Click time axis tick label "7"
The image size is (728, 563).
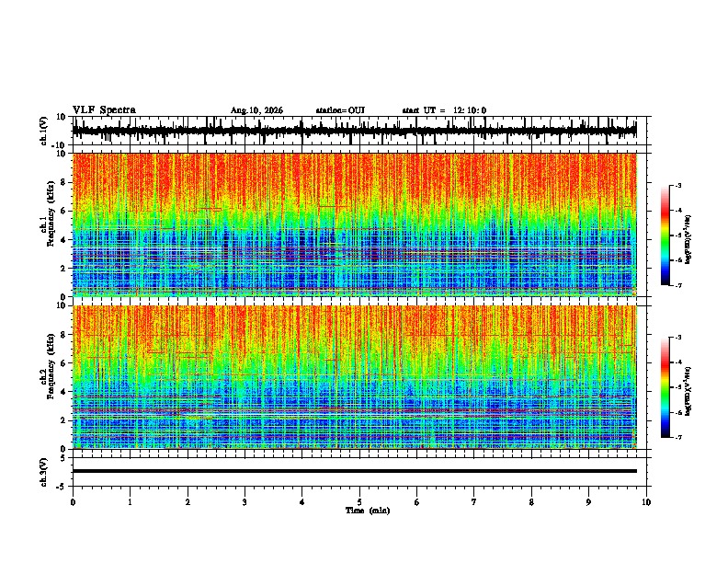click(x=474, y=502)
